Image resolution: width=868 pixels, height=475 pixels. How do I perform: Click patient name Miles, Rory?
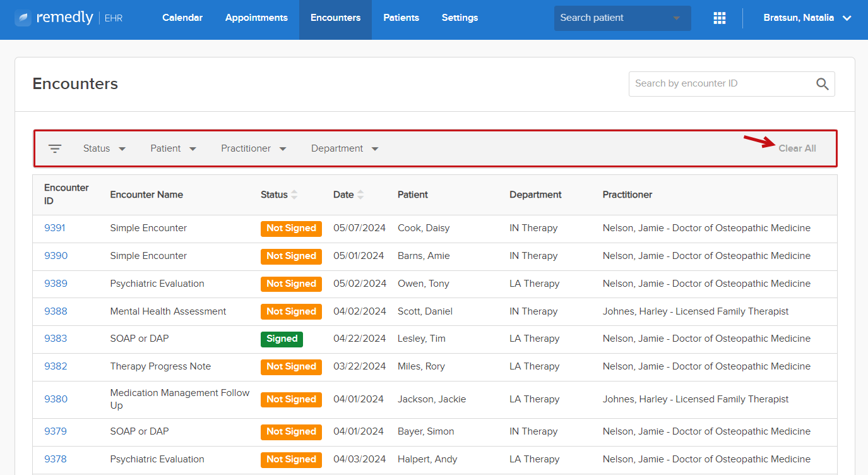(x=421, y=366)
